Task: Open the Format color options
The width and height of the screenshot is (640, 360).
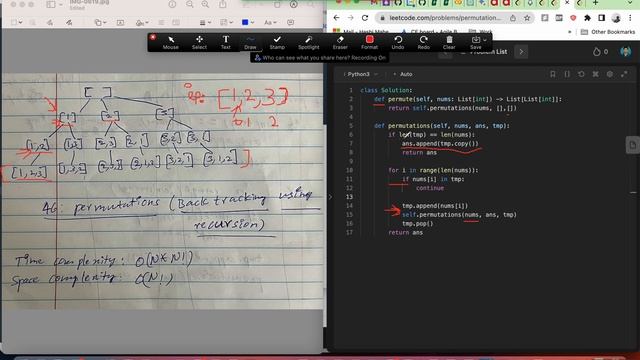Action: [x=369, y=42]
